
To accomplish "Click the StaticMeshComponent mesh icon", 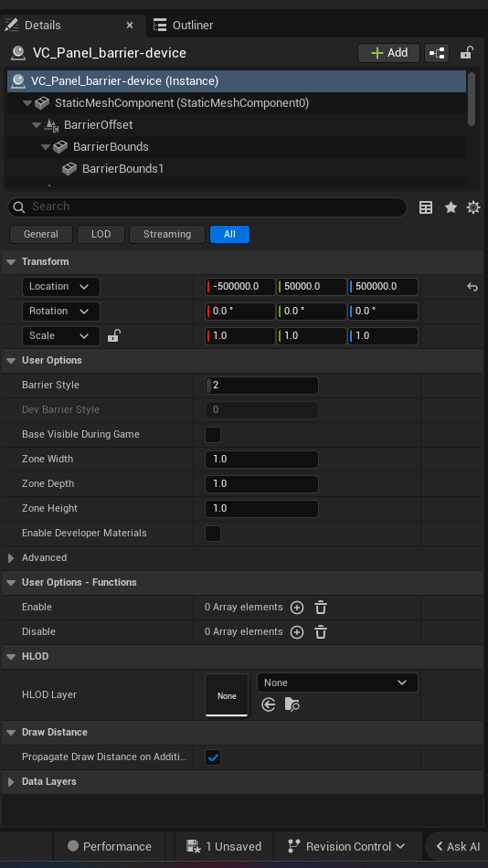I will click(42, 103).
